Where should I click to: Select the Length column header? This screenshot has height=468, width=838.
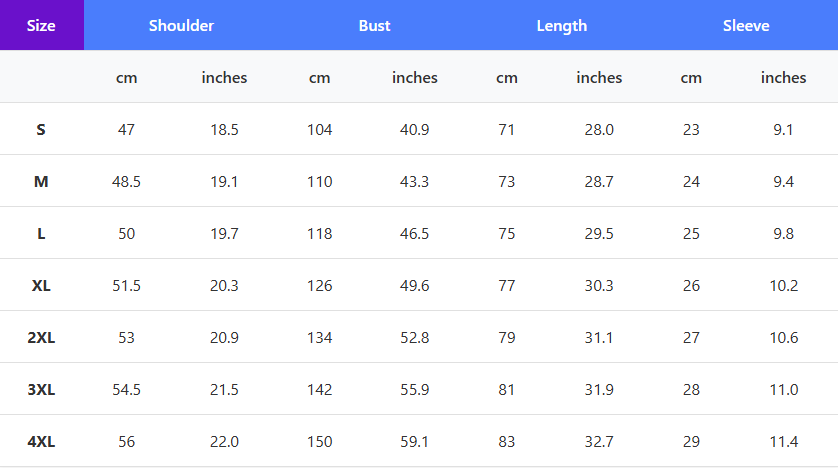(x=562, y=25)
